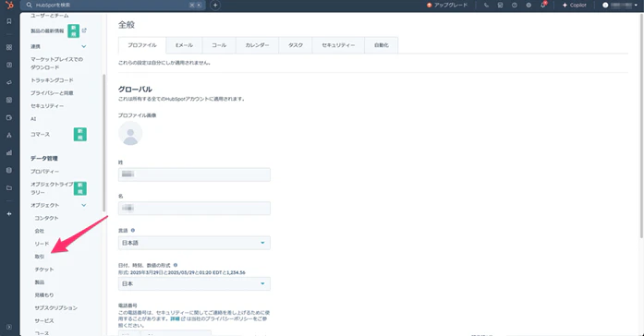Open the Marketing megaphone icon in left rail
Image resolution: width=644 pixels, height=336 pixels.
[x=9, y=82]
